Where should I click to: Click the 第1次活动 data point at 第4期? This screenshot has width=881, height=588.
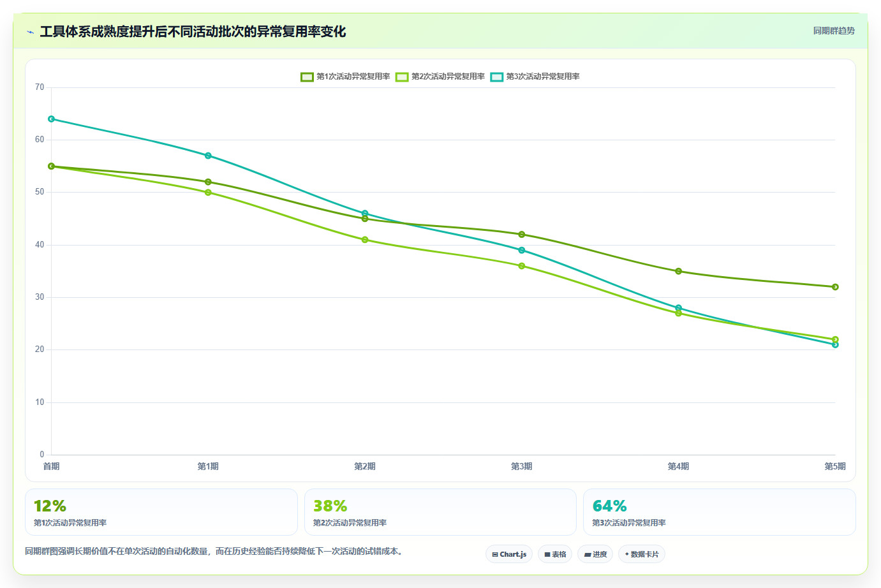coord(679,271)
